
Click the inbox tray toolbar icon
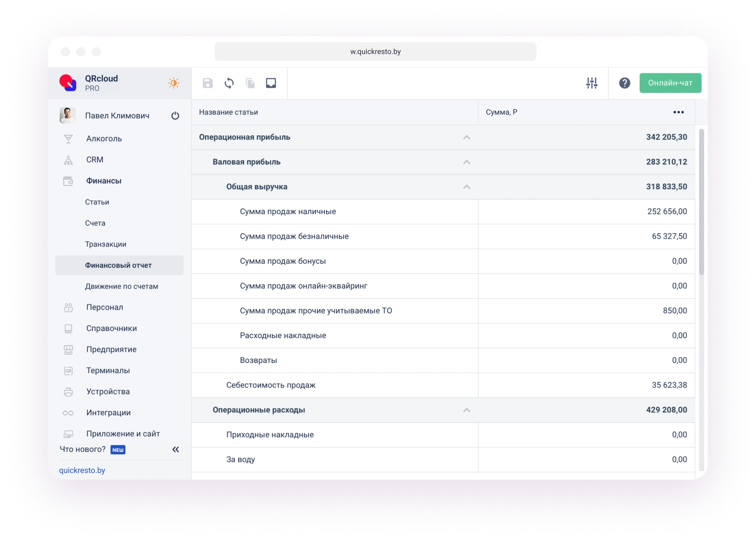click(x=271, y=83)
